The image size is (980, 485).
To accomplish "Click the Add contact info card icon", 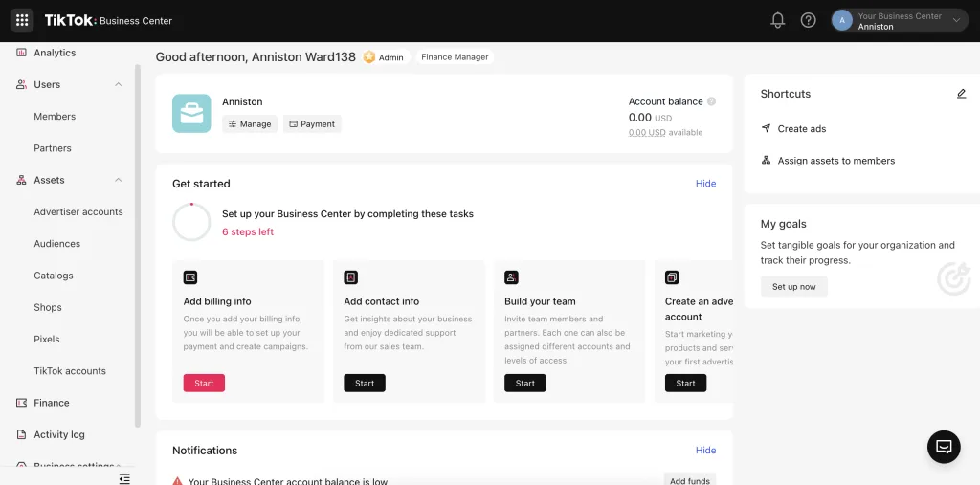I will pos(350,277).
